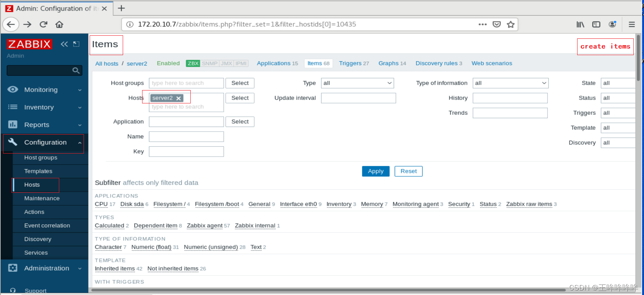Open a new browser tab
Image resolution: width=644 pixels, height=295 pixels.
[121, 8]
